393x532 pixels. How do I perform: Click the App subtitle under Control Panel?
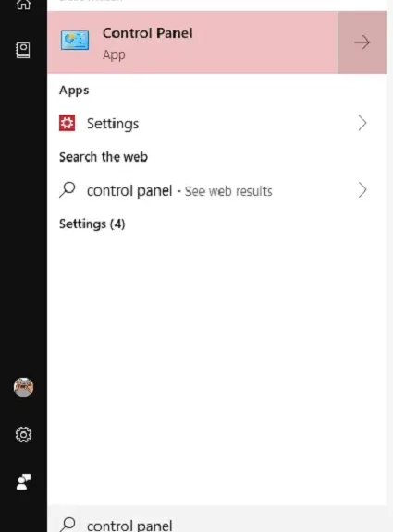(114, 55)
